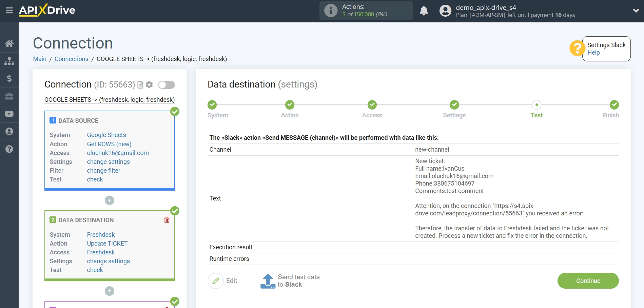The image size is (644, 308).
Task: Open the notifications bell
Action: 424,11
